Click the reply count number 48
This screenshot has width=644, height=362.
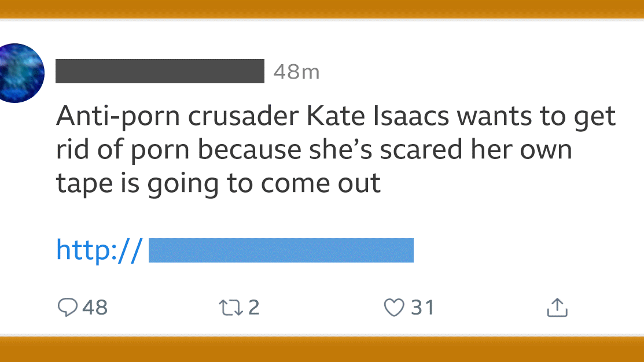tap(95, 307)
